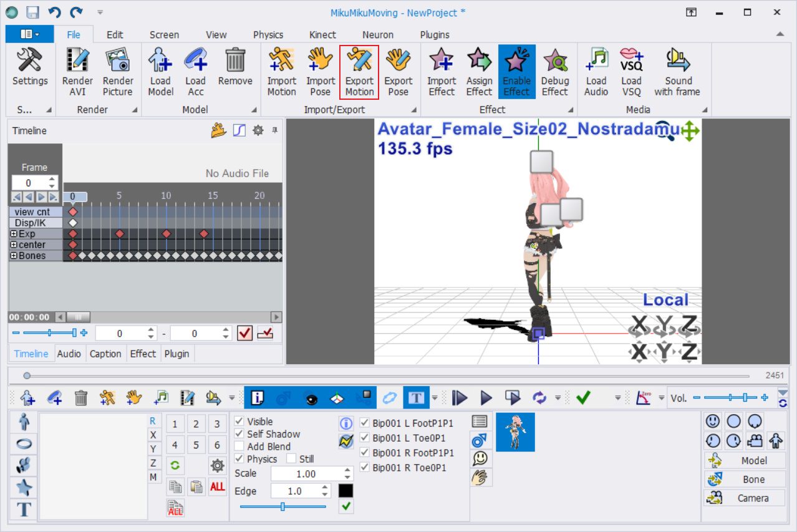Expand the Exp timeline track
797x532 pixels.
coord(14,234)
